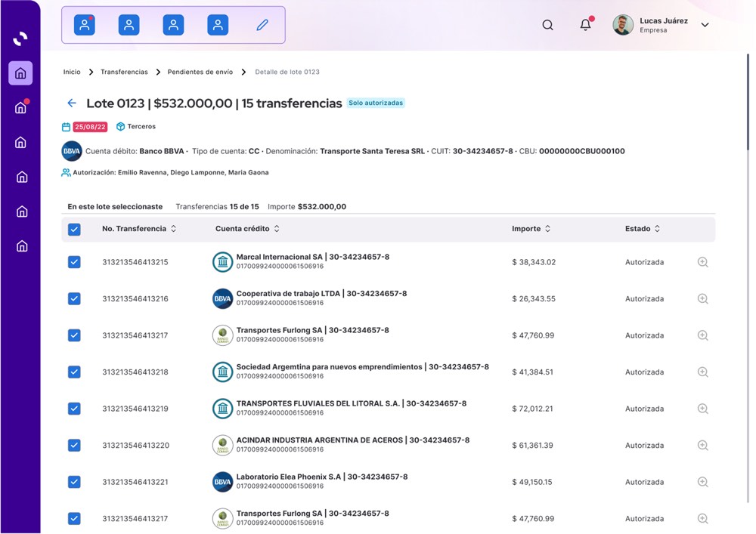
Task: Click the app logo in the sidebar
Action: [x=20, y=39]
